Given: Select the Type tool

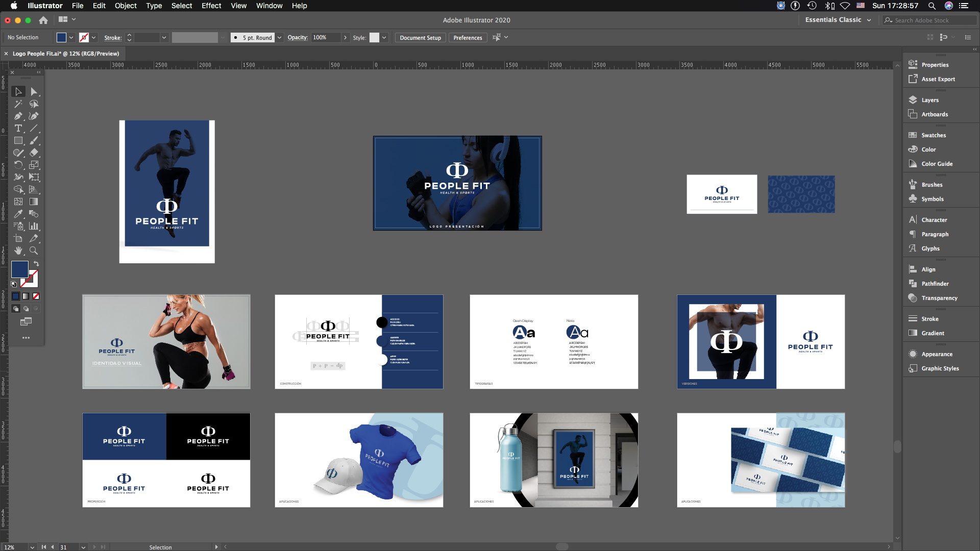Looking at the screenshot, I should pos(18,129).
